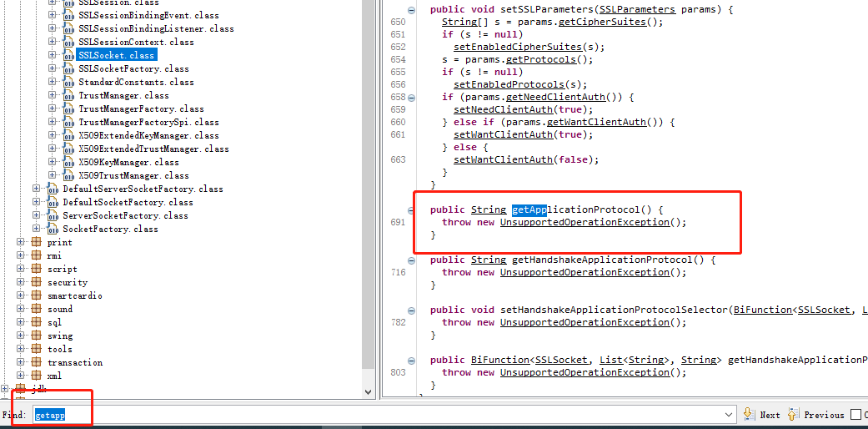
Task: Follow the getWantClientAuth method link
Action: coord(599,122)
